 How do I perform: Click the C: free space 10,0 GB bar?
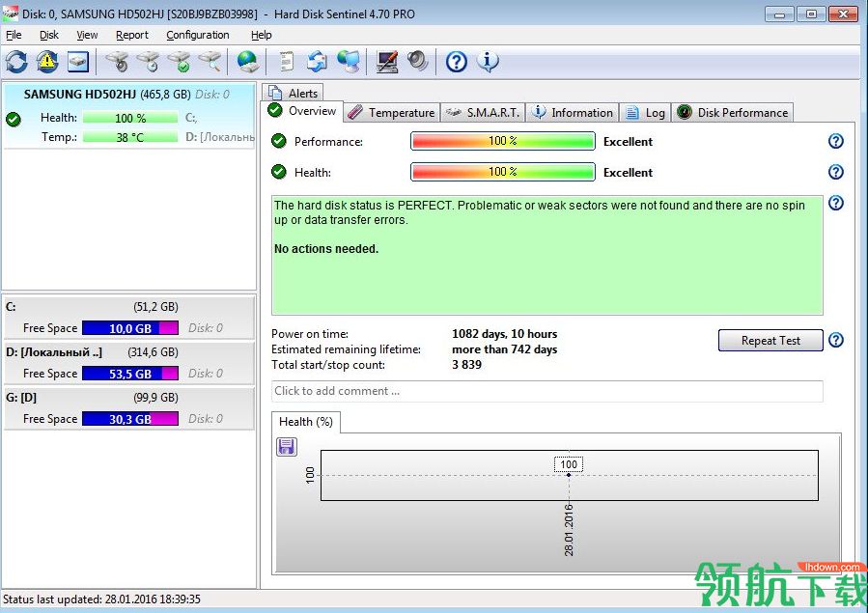point(130,328)
